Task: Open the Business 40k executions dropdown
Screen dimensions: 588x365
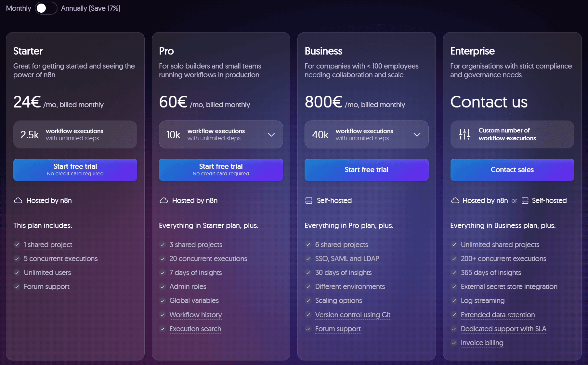Action: 417,134
